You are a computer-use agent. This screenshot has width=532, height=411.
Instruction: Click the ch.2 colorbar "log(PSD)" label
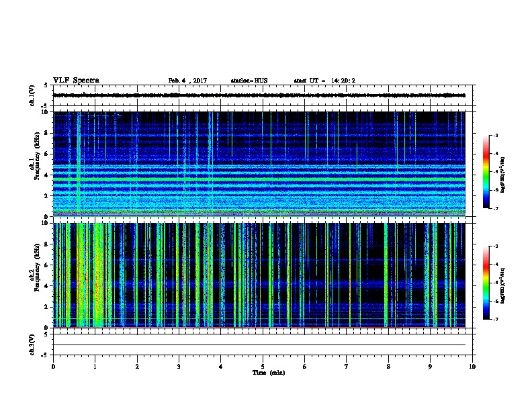click(502, 285)
